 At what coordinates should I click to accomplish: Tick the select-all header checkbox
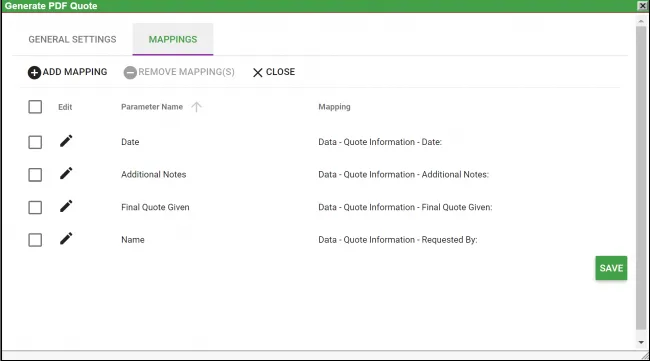click(35, 107)
